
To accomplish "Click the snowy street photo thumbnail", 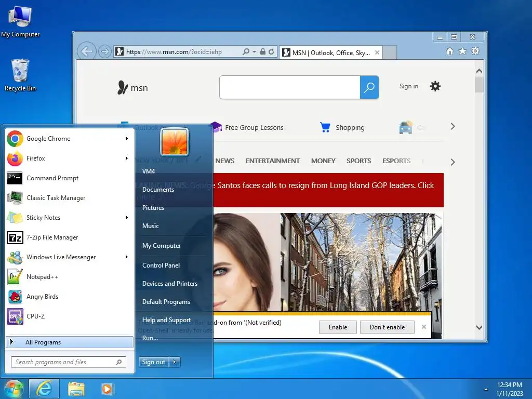I will tap(361, 262).
